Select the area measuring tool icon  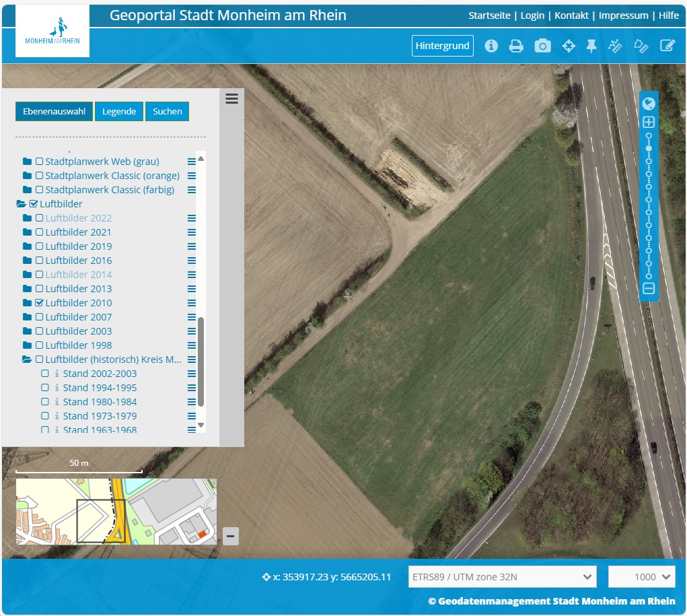(x=641, y=46)
